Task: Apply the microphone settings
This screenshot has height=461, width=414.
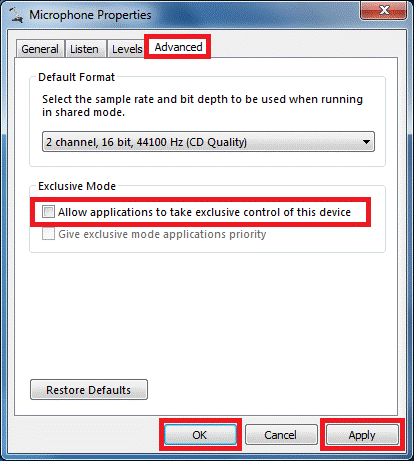Action: 362,435
